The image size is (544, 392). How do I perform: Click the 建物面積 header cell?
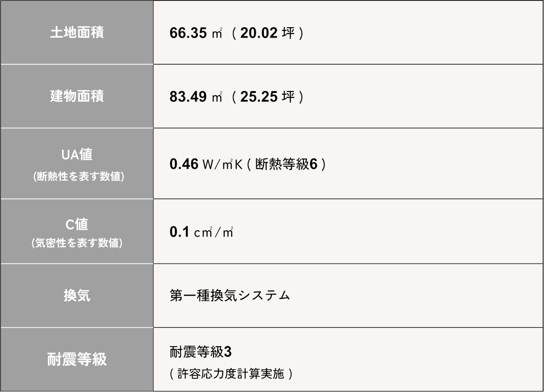tap(77, 96)
